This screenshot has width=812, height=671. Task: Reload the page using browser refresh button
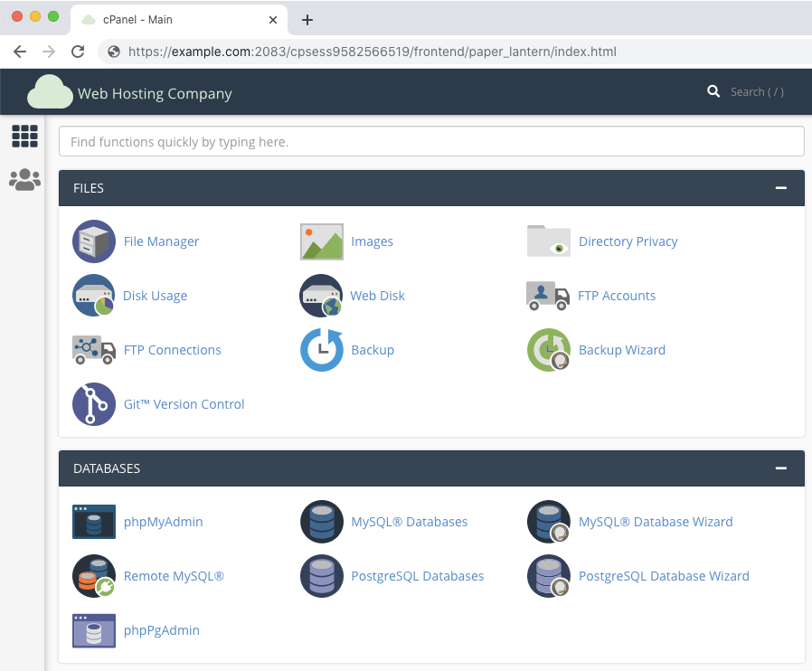click(x=79, y=52)
